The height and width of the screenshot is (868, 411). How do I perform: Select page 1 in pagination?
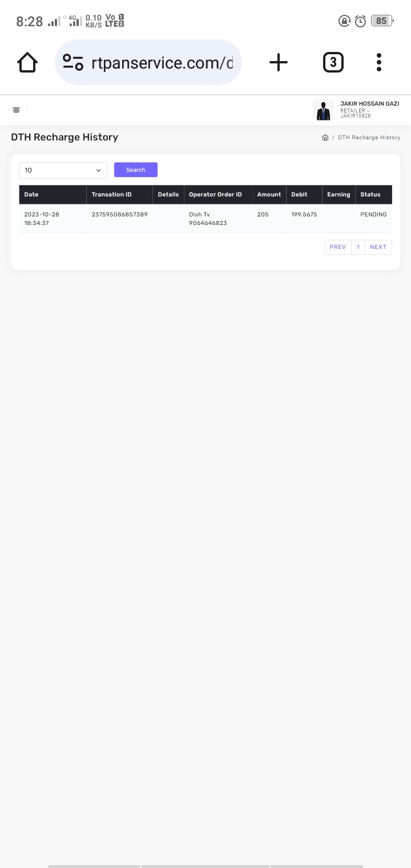(x=358, y=247)
